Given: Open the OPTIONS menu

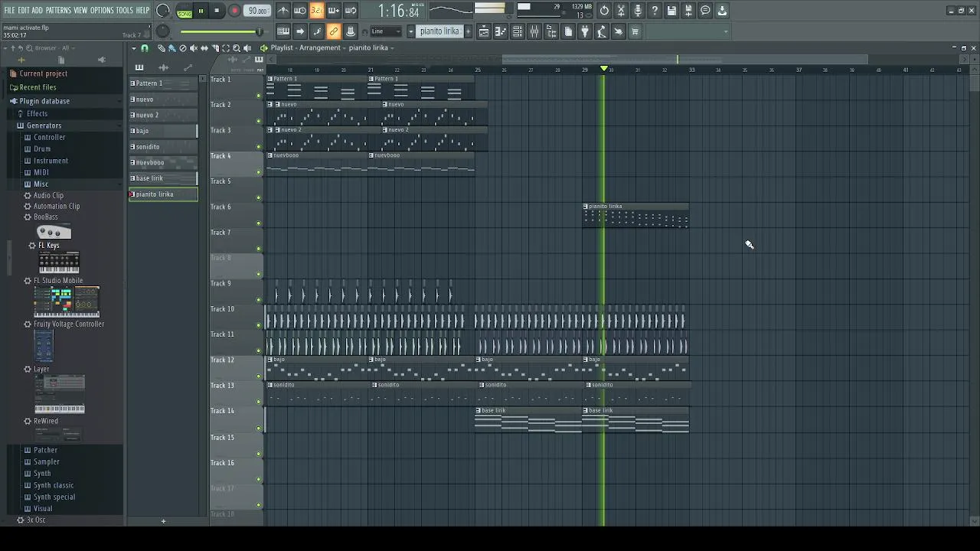Looking at the screenshot, I should click(x=102, y=10).
